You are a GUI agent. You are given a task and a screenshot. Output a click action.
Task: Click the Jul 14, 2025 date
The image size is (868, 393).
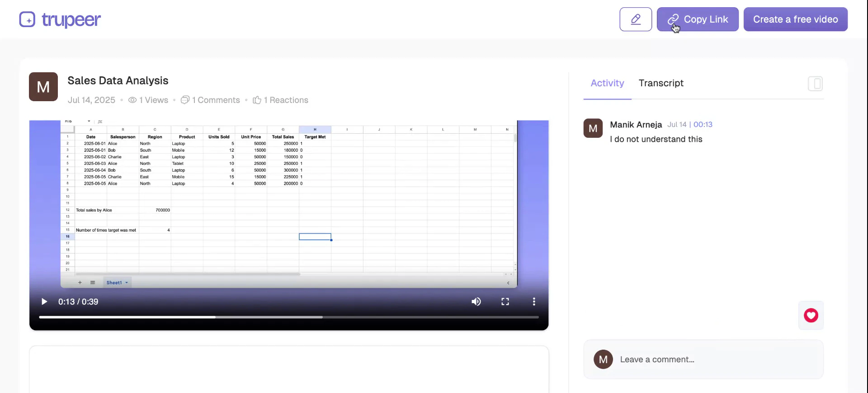click(91, 100)
